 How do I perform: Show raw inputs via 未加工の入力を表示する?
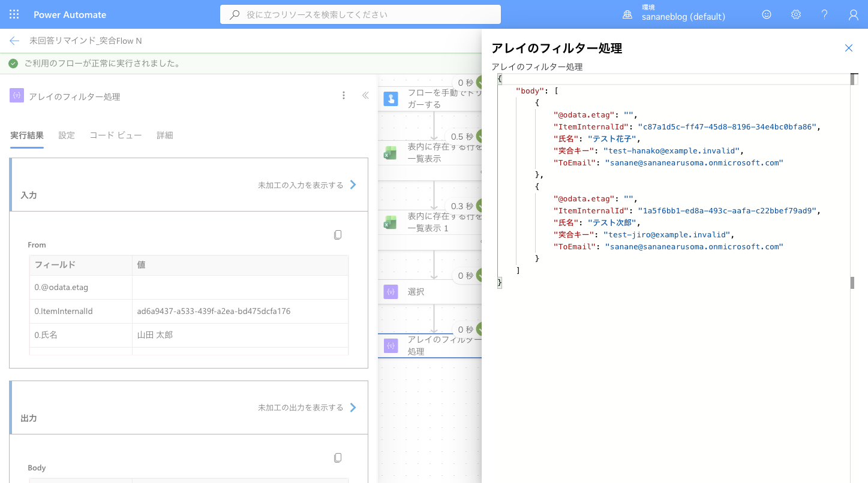(307, 185)
